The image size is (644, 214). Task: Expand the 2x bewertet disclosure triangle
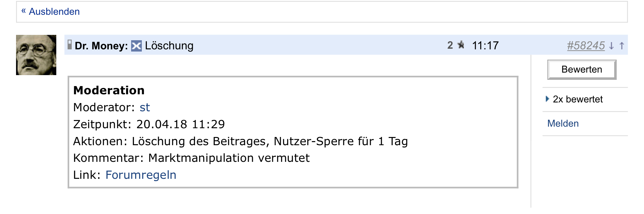pos(547,99)
